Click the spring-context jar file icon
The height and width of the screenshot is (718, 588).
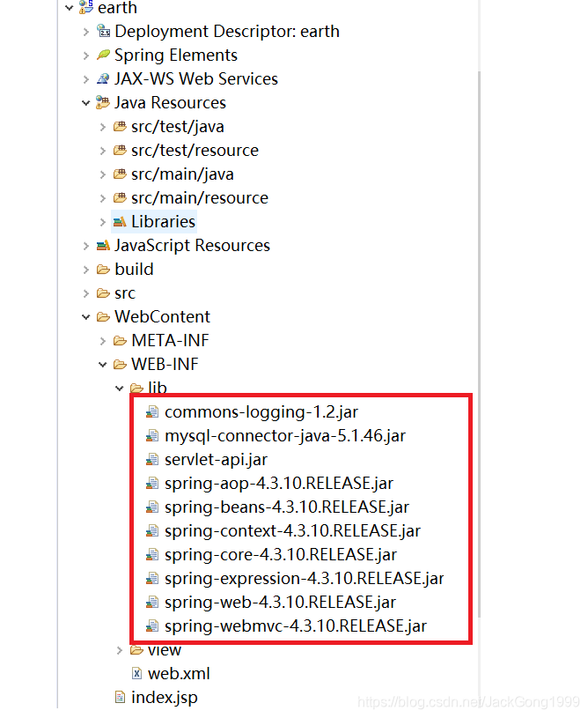(x=152, y=531)
